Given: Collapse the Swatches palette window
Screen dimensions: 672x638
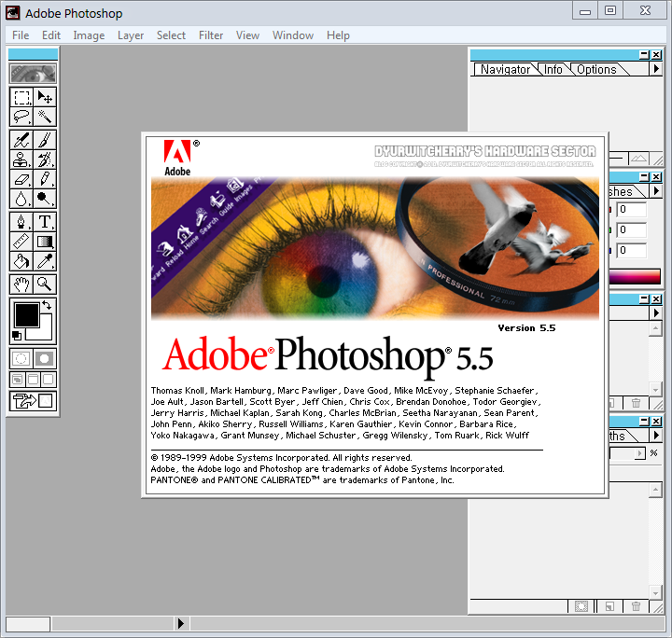Looking at the screenshot, I should pyautogui.click(x=644, y=177).
